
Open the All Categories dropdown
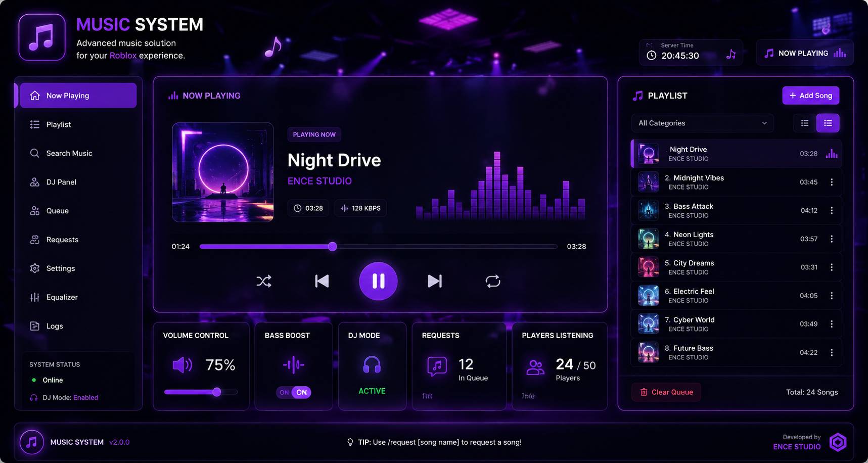[x=703, y=123]
